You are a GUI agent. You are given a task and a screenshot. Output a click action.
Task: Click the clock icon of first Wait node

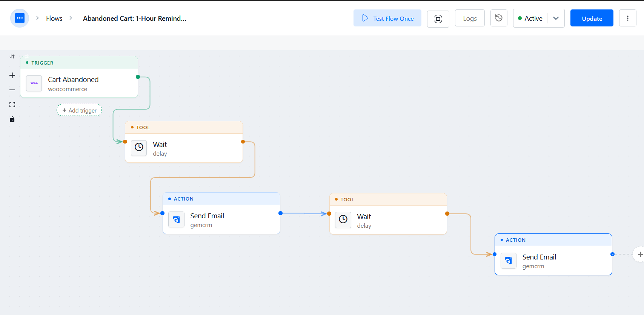point(139,147)
